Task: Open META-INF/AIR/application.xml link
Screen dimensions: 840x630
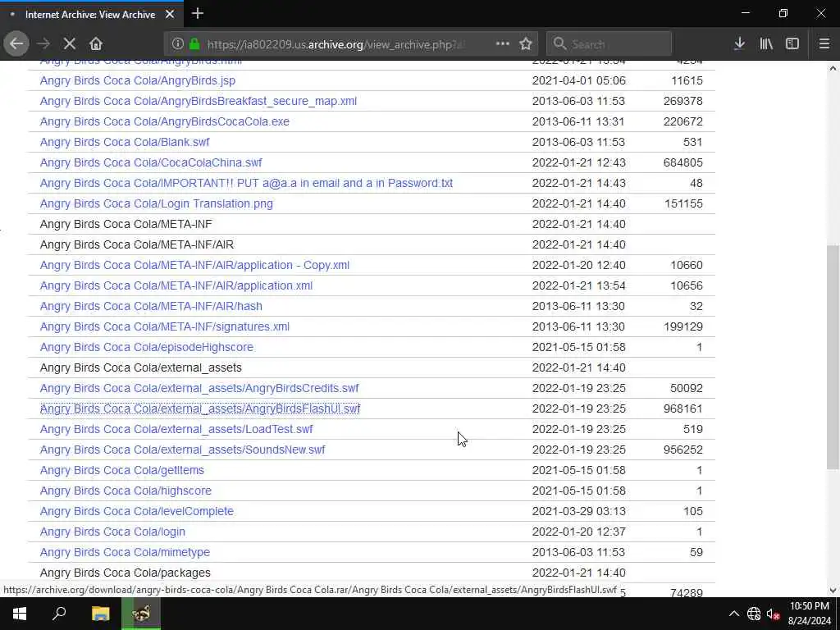Action: click(176, 285)
